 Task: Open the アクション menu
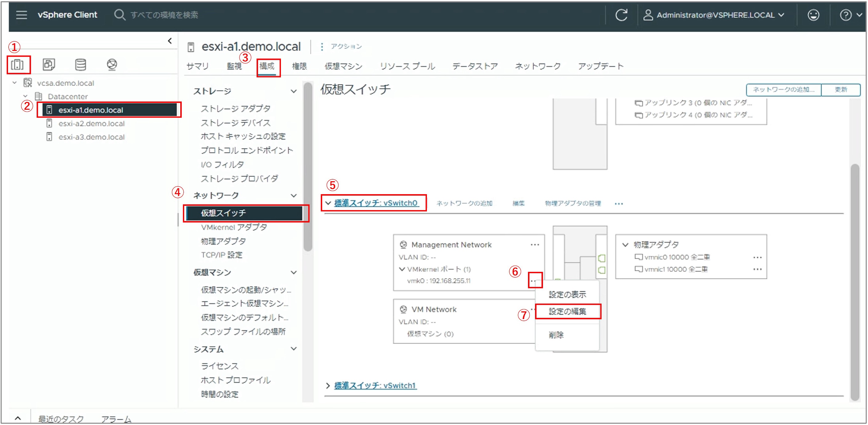point(341,46)
